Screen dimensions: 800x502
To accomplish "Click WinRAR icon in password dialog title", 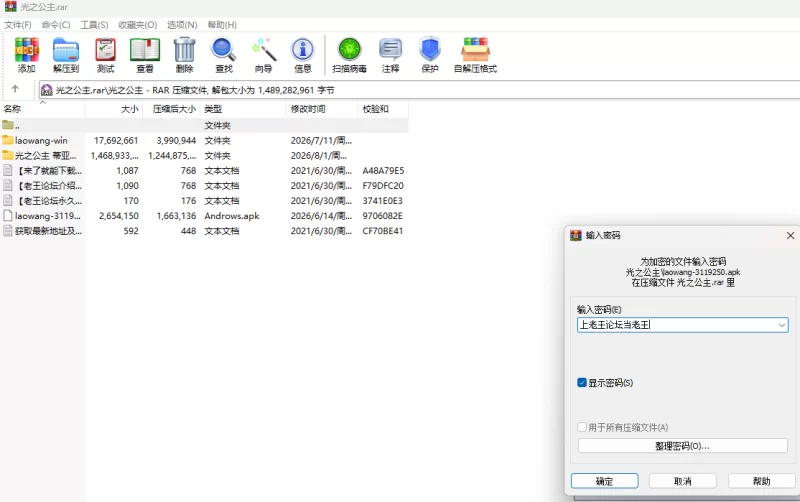I will [576, 235].
